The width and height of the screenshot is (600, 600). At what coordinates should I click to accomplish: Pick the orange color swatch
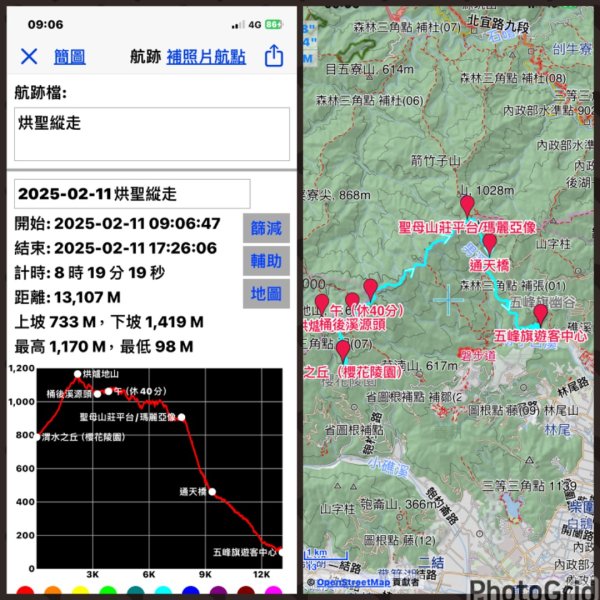tap(53, 590)
